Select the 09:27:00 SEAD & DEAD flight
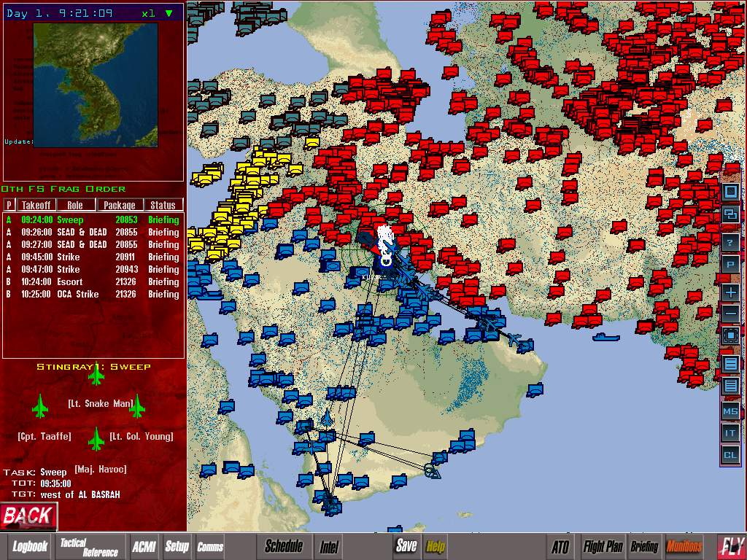The width and height of the screenshot is (747, 560). coord(93,245)
